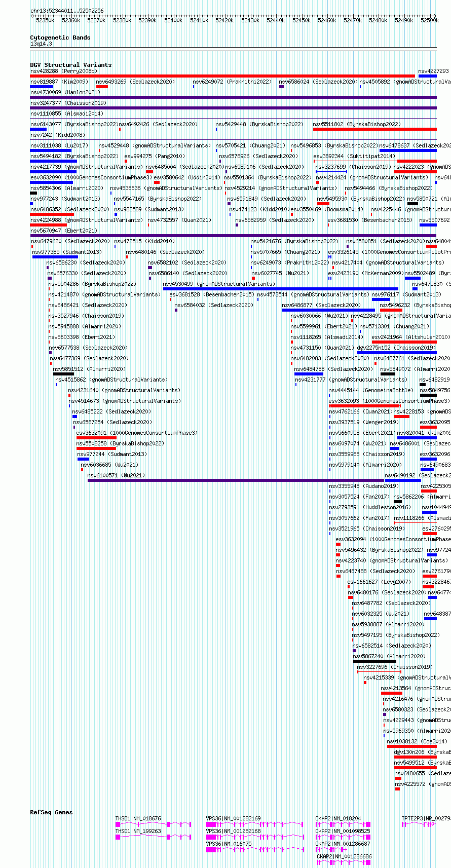Click the nsv4445144 (GenomeinaBottle) label
The image size is (451, 868).
[x=370, y=390]
